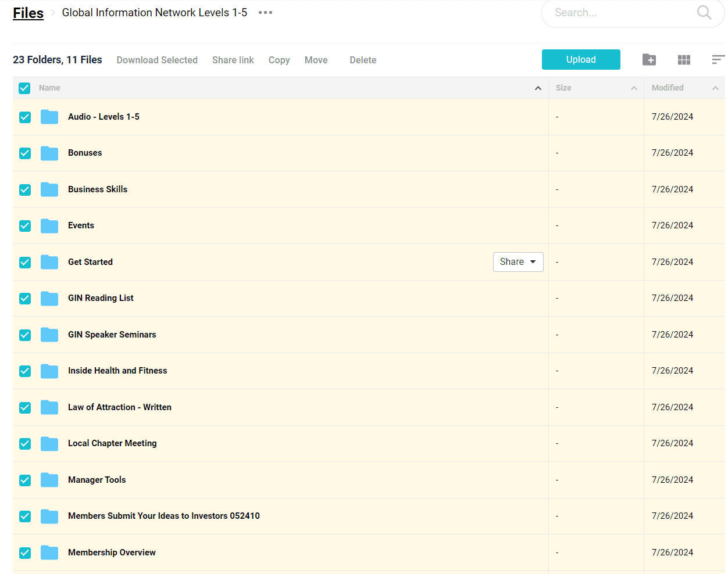This screenshot has height=574, width=728.
Task: Uncheck the Local Chapter Meeting checkbox
Action: 25,444
